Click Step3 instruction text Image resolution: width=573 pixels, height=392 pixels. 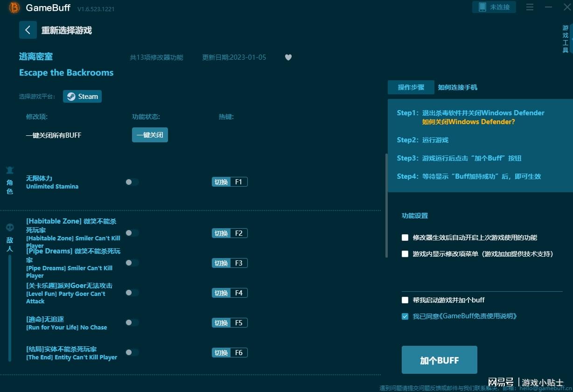click(459, 158)
